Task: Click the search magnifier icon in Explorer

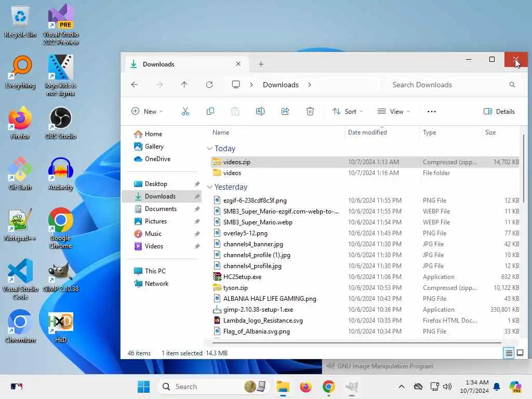Action: pyautogui.click(x=512, y=85)
